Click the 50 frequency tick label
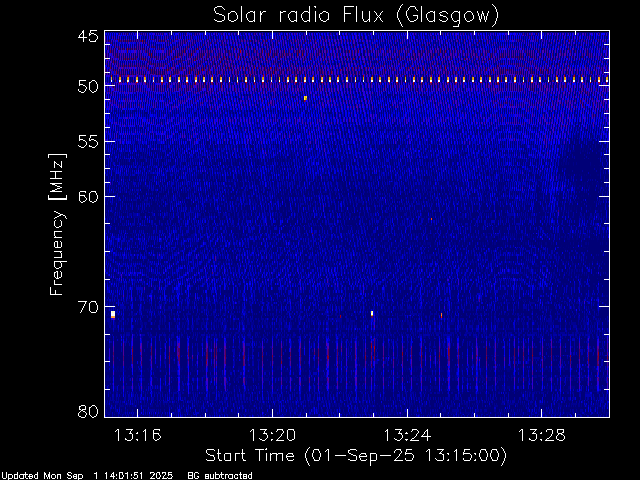The width and height of the screenshot is (640, 480). coord(88,86)
